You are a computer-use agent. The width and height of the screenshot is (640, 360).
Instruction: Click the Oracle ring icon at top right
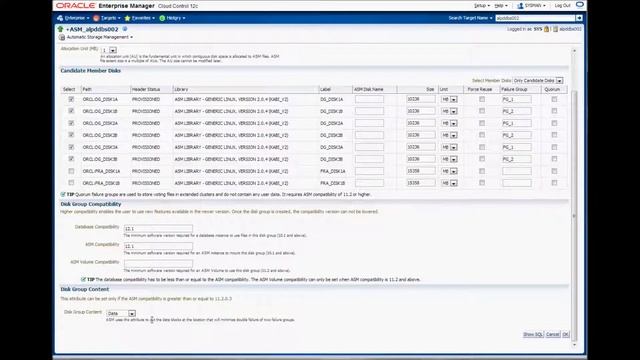coord(580,5)
